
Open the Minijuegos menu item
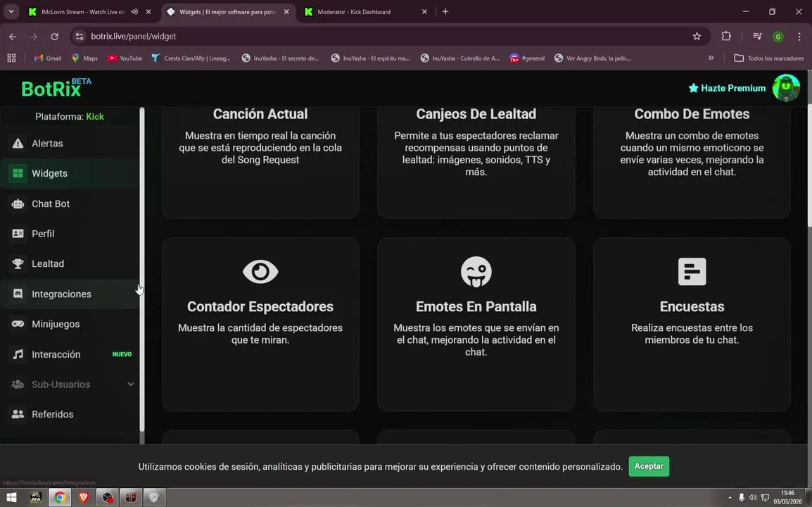pos(70,324)
